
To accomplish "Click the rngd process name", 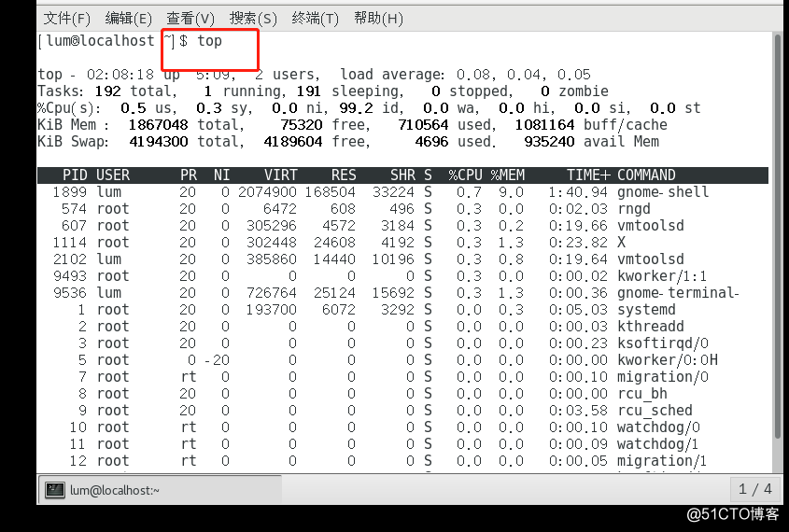I will (x=633, y=209).
